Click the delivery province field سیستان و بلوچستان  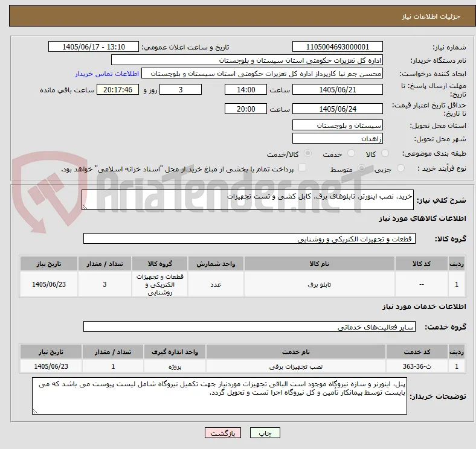click(x=338, y=125)
